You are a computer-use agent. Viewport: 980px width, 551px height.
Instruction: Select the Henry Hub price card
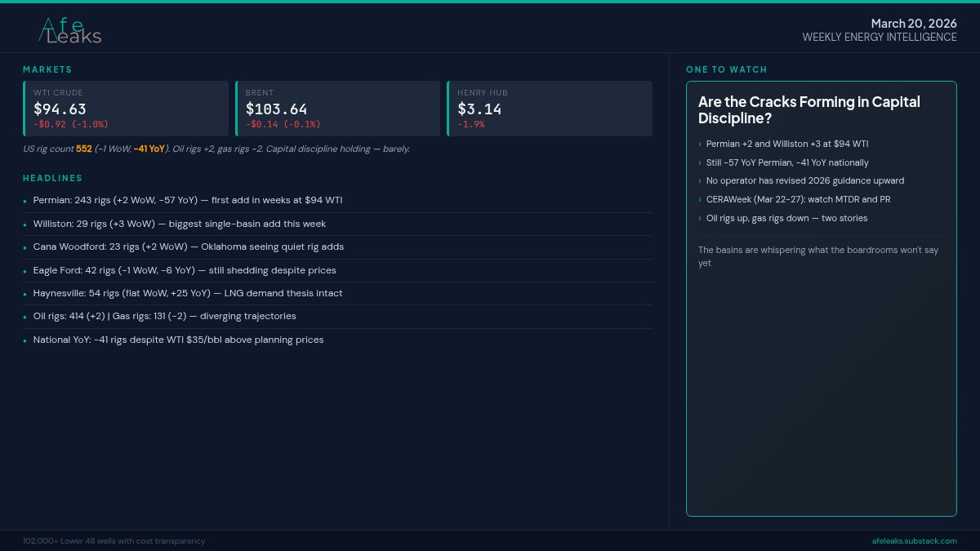click(x=550, y=109)
